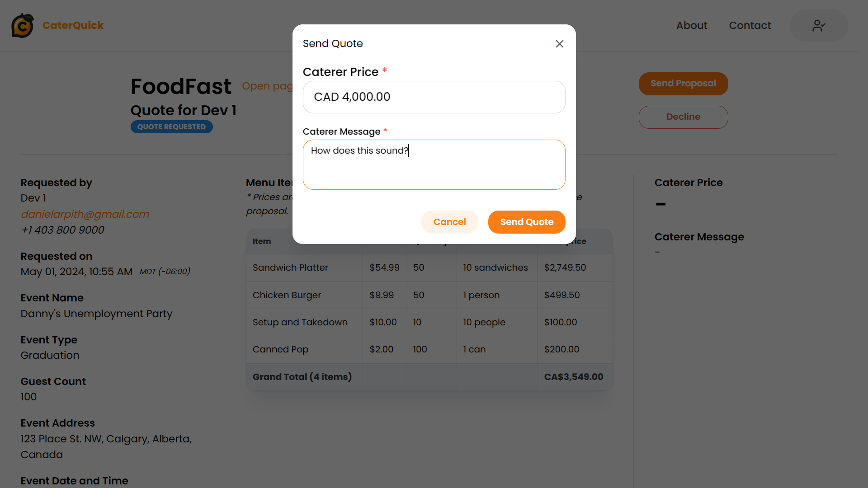Open the danielarpith@gmail.com email link
This screenshot has height=488, width=868.
tap(85, 214)
